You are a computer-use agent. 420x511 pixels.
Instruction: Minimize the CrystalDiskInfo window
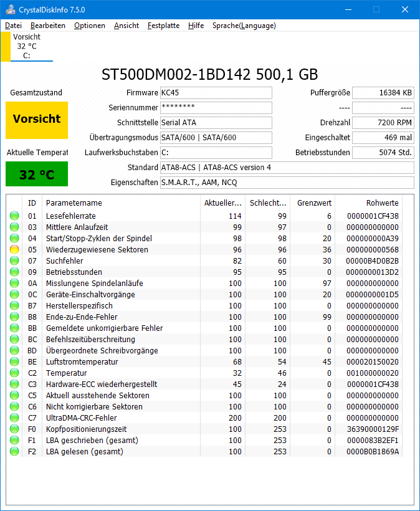pos(348,9)
